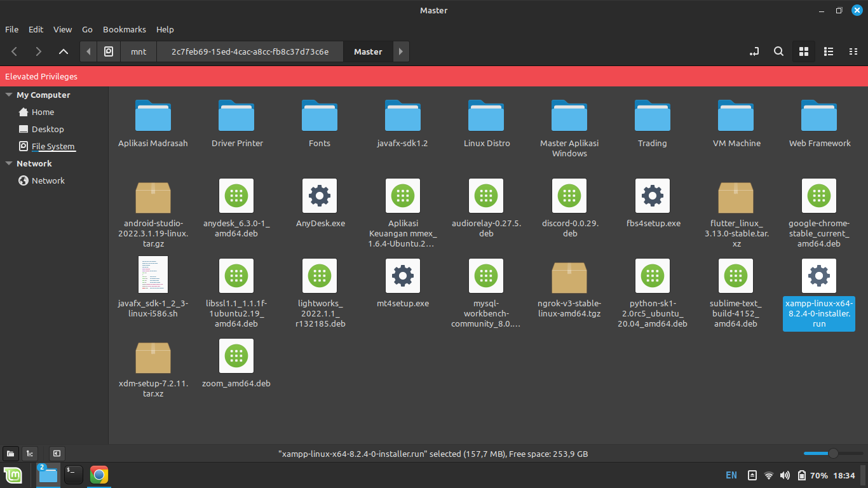Show tree view in sidebar button
Screen dimensions: 868x488
pos(29,454)
